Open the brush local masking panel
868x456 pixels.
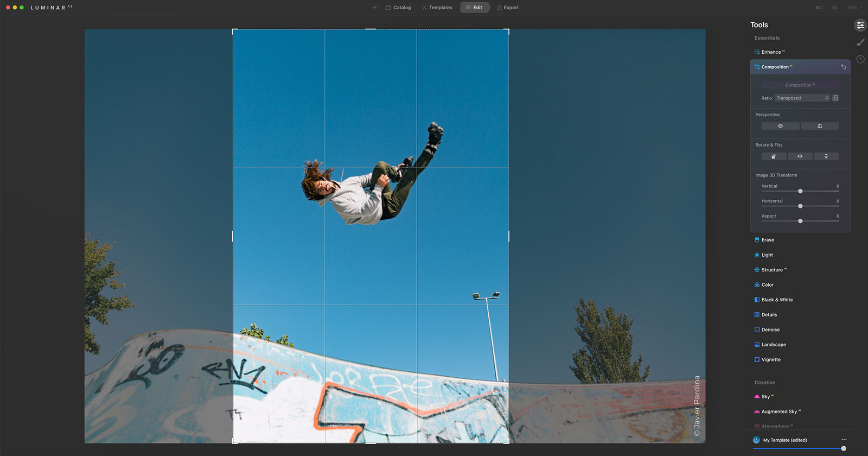point(860,42)
